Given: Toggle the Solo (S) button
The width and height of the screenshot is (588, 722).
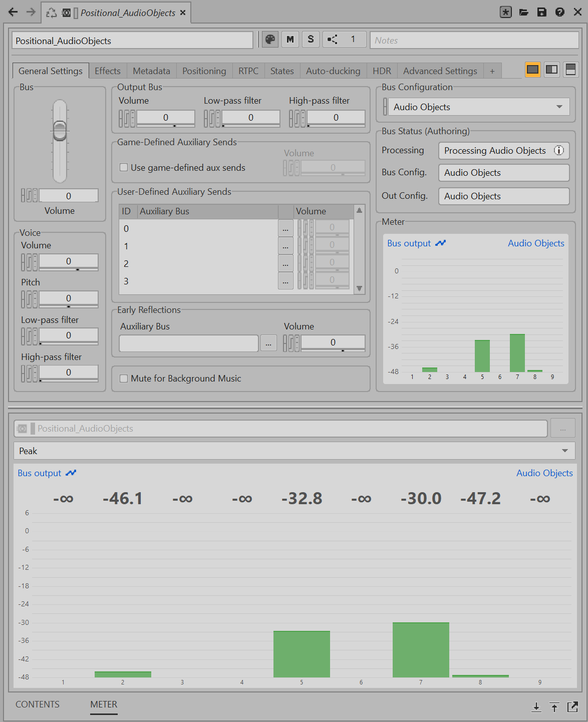Looking at the screenshot, I should pos(311,40).
